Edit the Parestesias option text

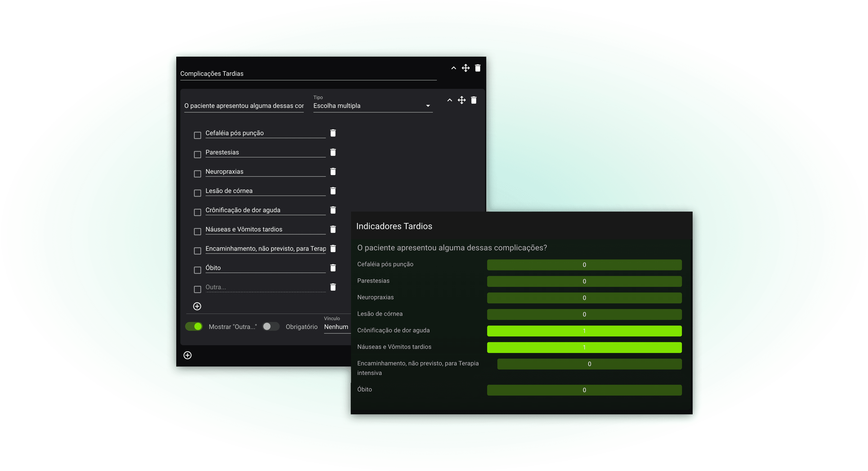point(265,152)
